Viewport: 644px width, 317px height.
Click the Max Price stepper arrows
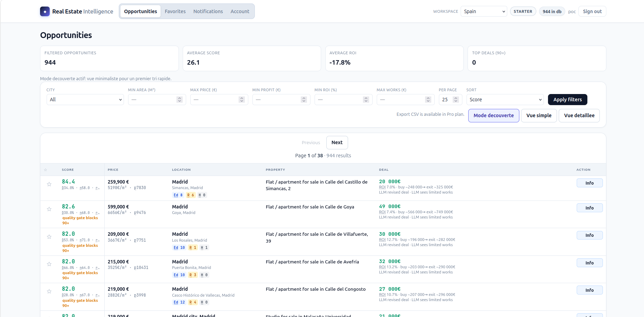point(242,100)
